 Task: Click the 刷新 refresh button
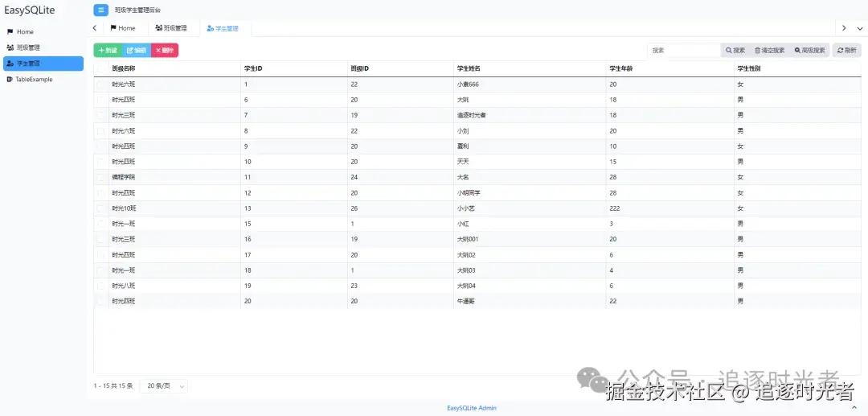tap(847, 51)
